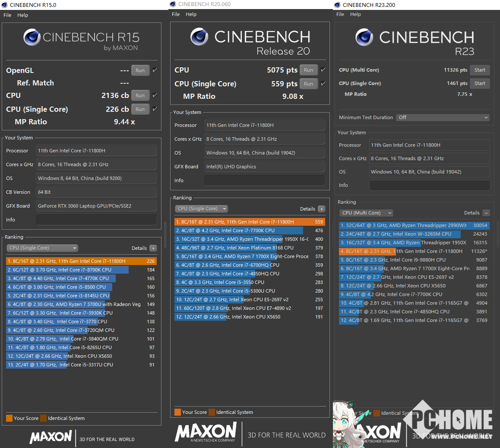500x448 pixels.
Task: Click the Cores x GHz field in R23
Action: pos(430,158)
